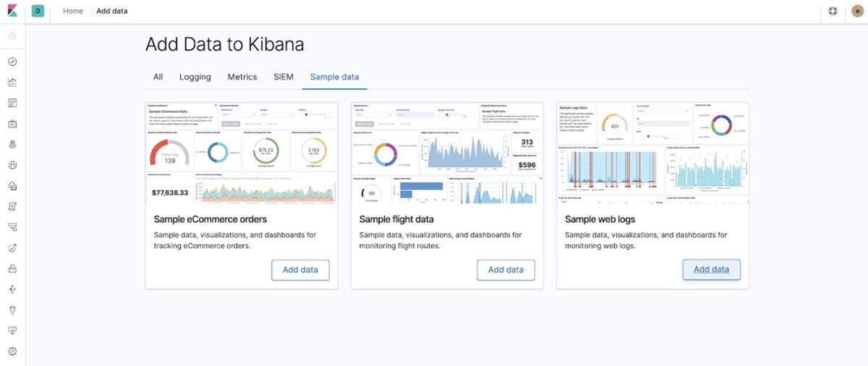Click the eCommerce dashboard preview thumbnail
868x366 pixels.
pyautogui.click(x=242, y=152)
